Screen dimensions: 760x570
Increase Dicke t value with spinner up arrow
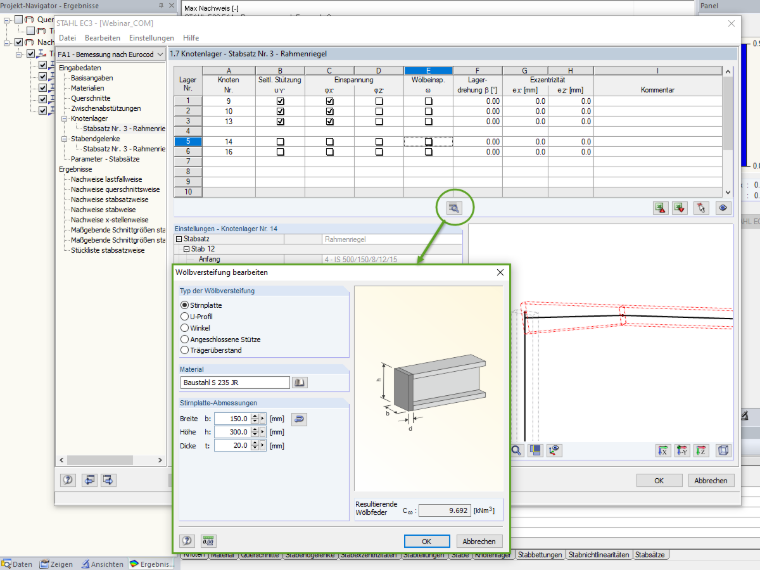pos(255,443)
